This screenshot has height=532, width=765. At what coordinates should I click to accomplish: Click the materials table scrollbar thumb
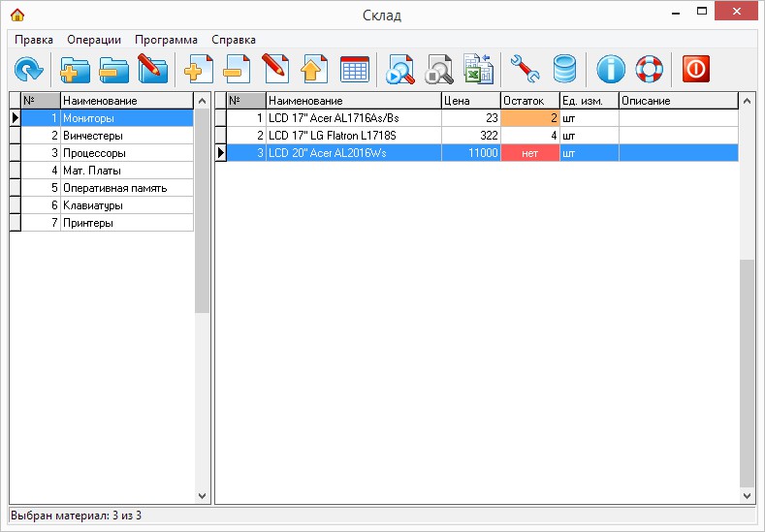click(747, 373)
